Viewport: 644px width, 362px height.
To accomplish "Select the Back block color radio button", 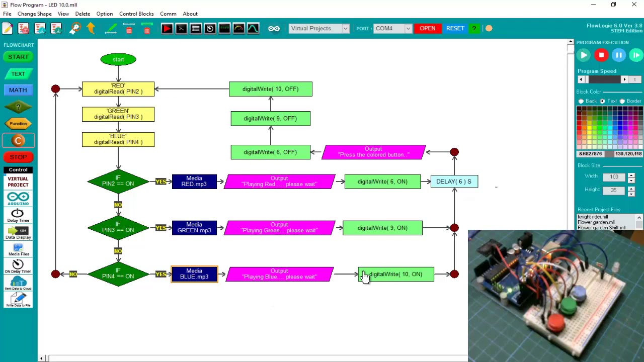I will click(581, 101).
